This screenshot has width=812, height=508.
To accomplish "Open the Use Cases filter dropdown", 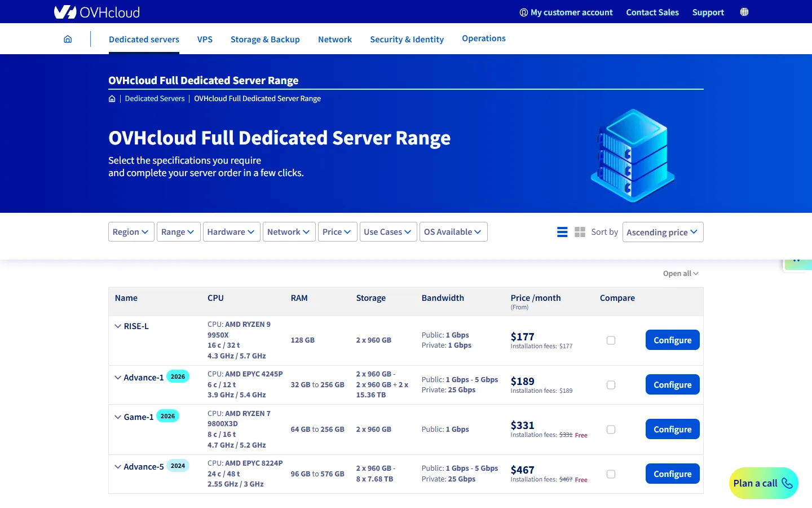I will point(389,232).
